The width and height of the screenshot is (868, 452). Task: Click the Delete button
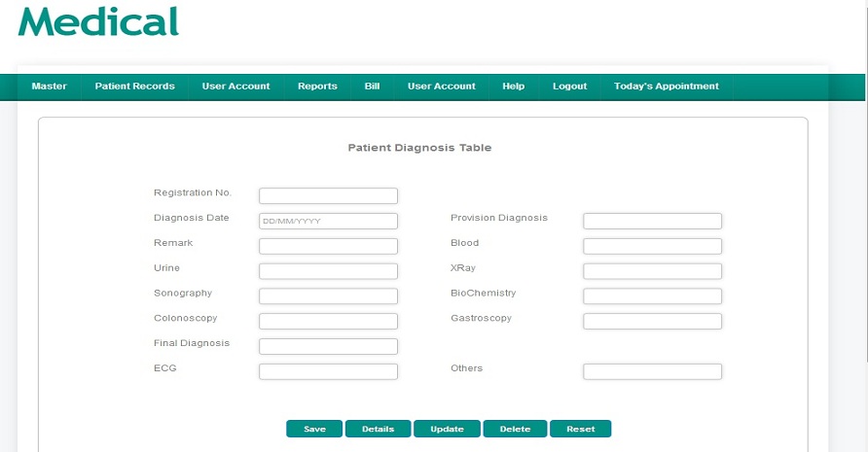pyautogui.click(x=515, y=429)
